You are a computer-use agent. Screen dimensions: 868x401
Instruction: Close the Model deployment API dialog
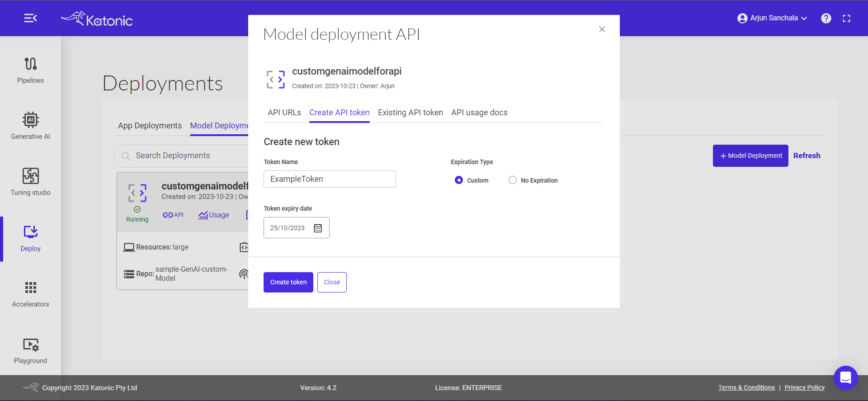tap(602, 29)
